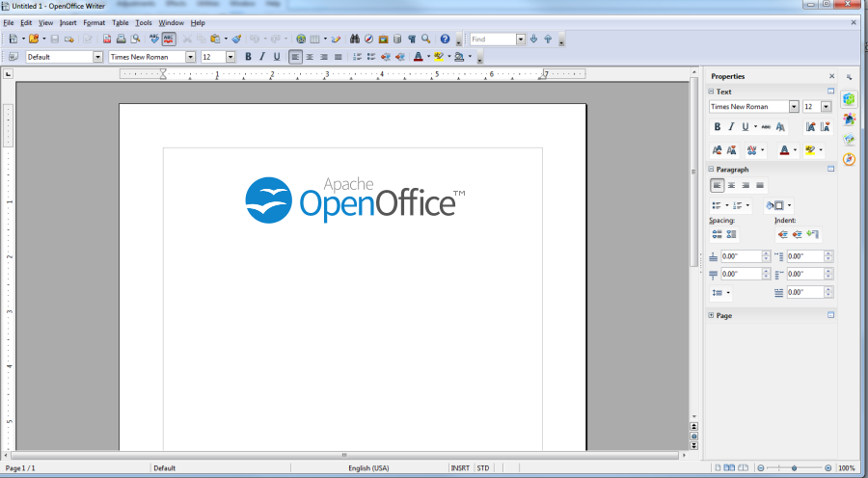Click the 100% zoom value
Image resolution: width=868 pixels, height=478 pixels.
[847, 468]
